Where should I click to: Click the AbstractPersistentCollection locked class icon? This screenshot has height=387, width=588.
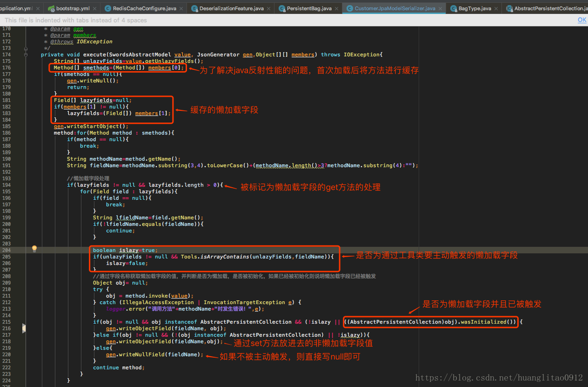509,8
